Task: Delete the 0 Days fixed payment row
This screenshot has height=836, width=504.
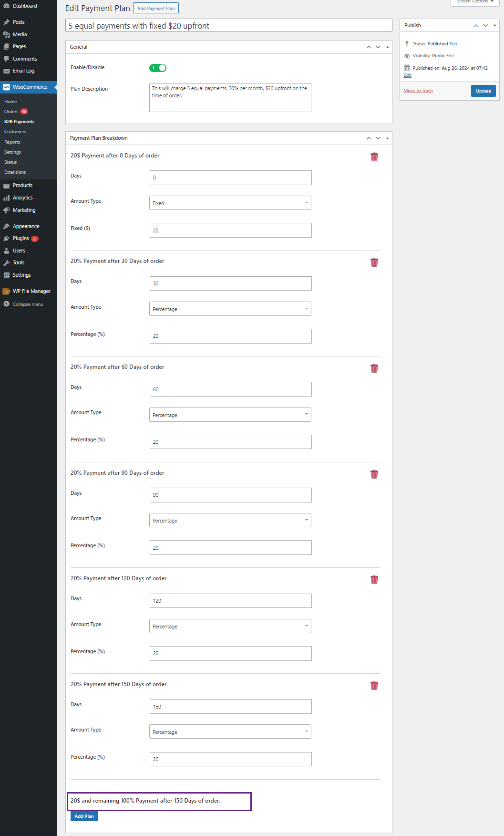Action: (x=374, y=157)
